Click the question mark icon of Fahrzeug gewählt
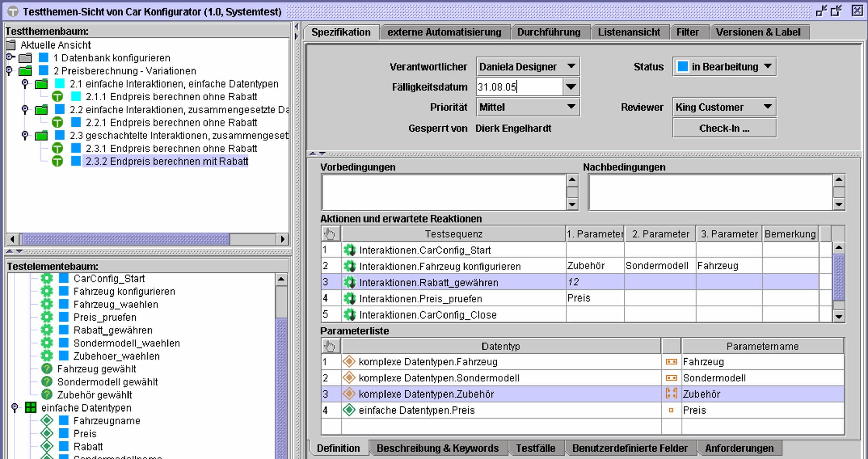This screenshot has height=459, width=868. [x=47, y=369]
